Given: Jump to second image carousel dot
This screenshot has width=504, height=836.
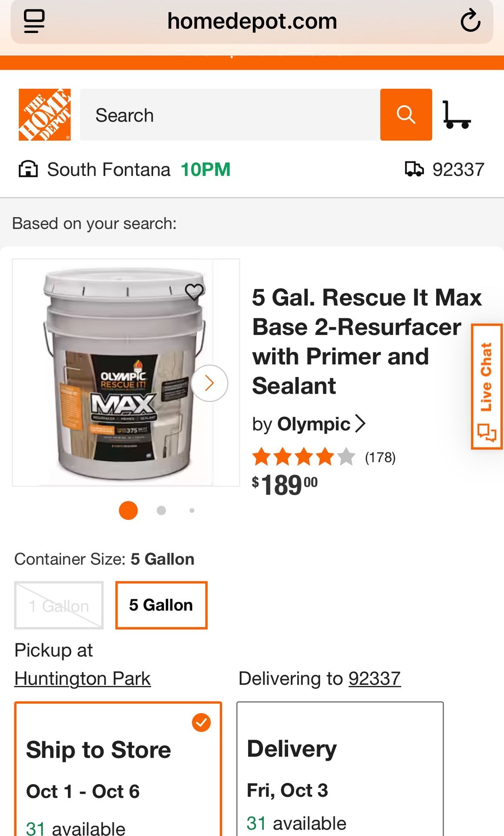Looking at the screenshot, I should 161,510.
